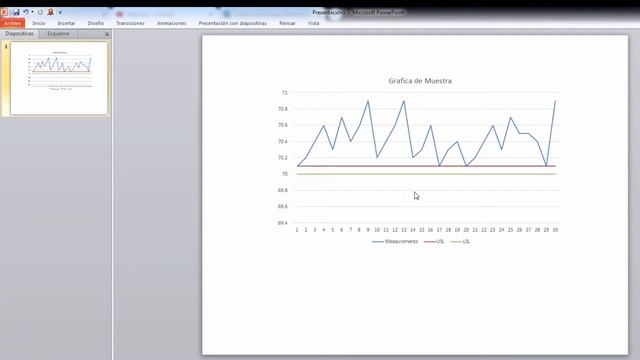Click the 69.4 vertical axis label

point(283,223)
